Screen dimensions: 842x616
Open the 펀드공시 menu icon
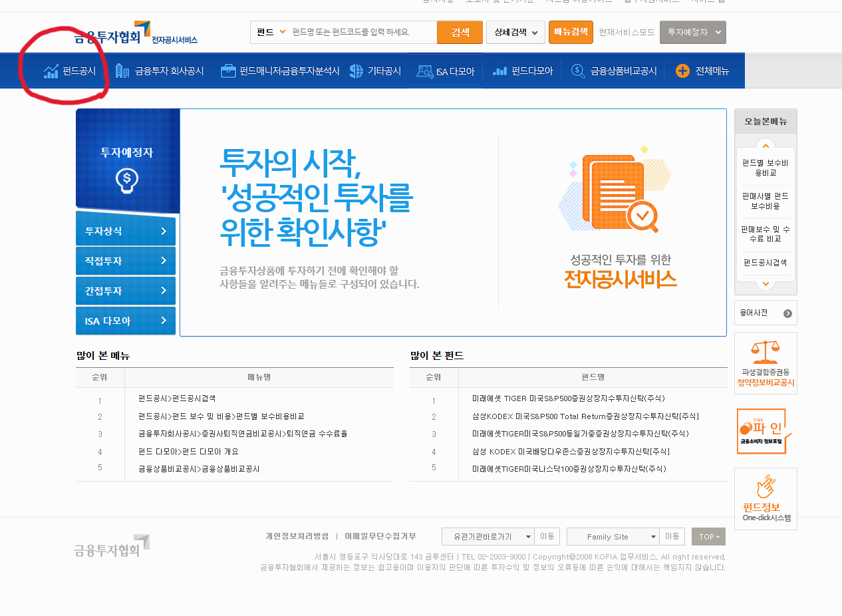pos(52,71)
